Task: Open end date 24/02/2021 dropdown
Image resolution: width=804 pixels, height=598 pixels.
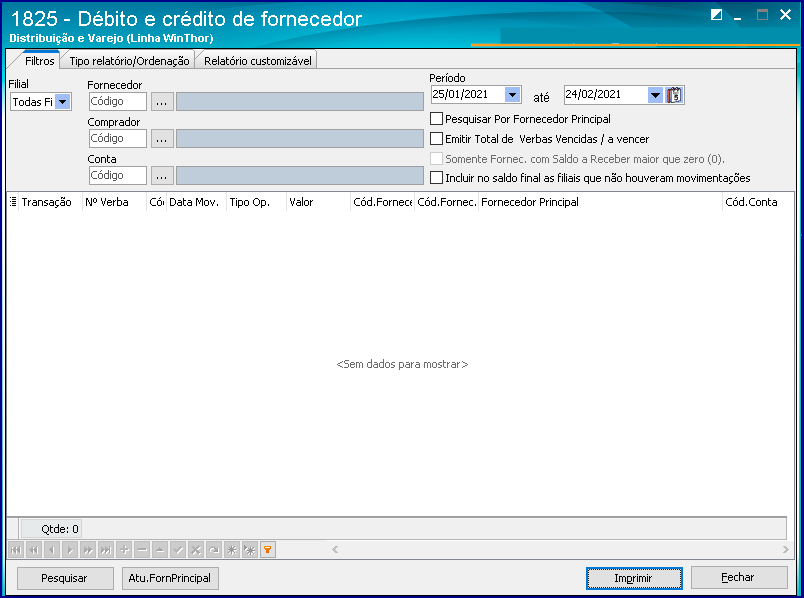Action: click(x=655, y=95)
